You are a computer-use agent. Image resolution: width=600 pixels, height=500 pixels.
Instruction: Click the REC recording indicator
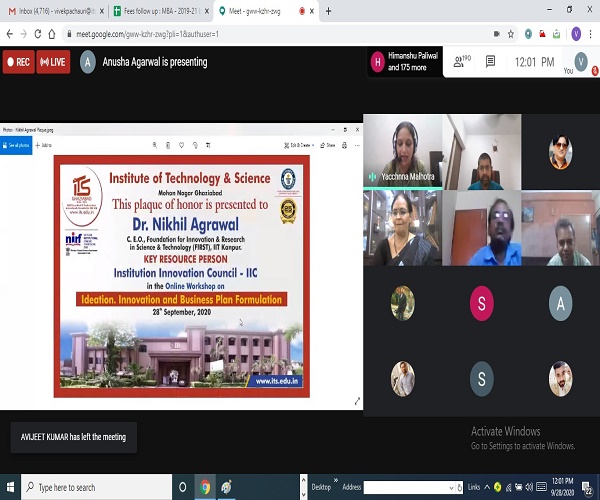coord(18,62)
